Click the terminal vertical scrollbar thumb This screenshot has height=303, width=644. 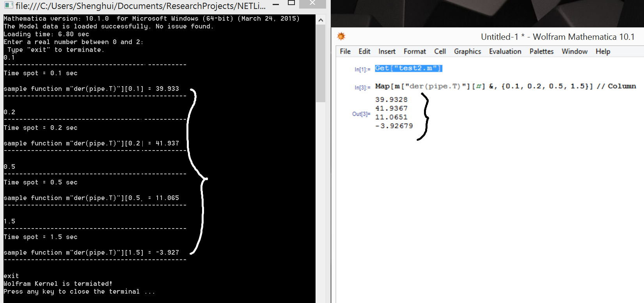pyautogui.click(x=321, y=64)
